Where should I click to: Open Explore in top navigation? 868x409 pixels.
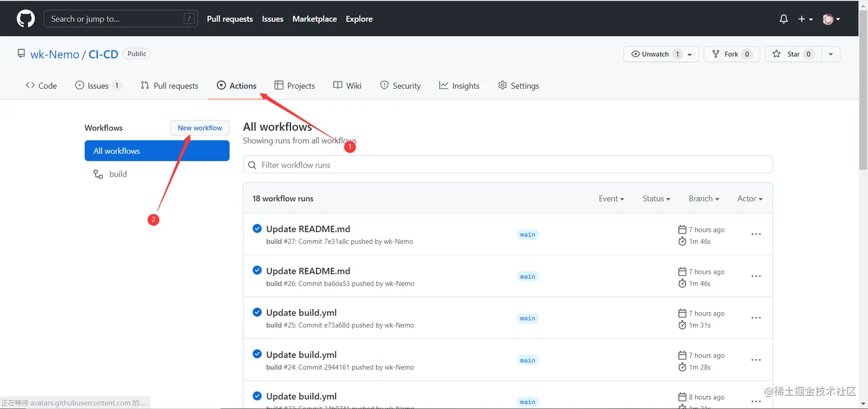(359, 19)
